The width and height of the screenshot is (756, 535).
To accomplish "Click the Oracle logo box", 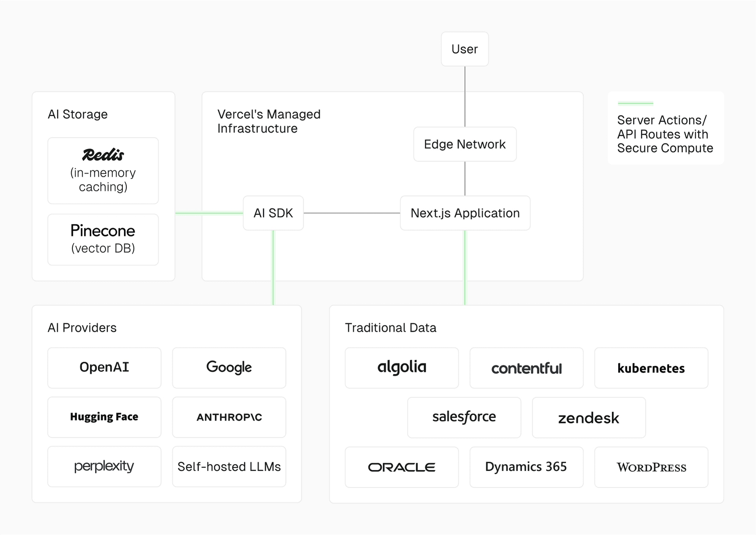I will (402, 467).
